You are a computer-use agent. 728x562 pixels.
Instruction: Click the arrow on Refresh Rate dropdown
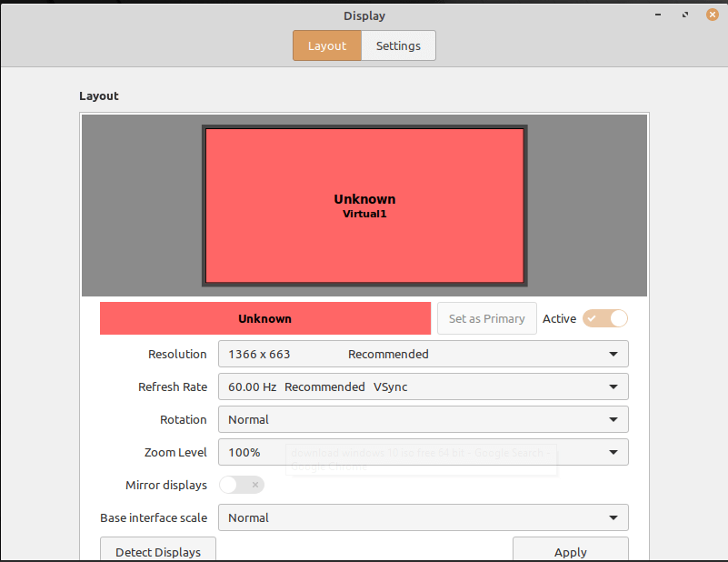[613, 387]
